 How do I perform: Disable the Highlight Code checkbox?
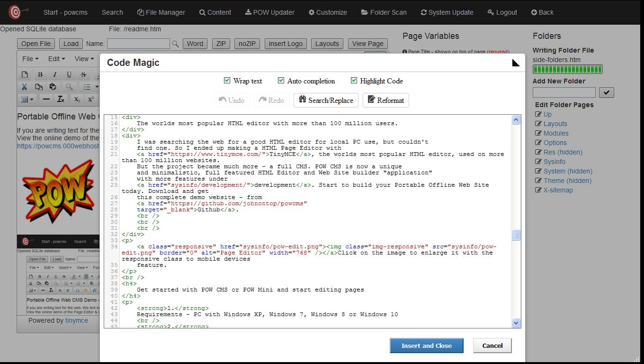tap(354, 81)
